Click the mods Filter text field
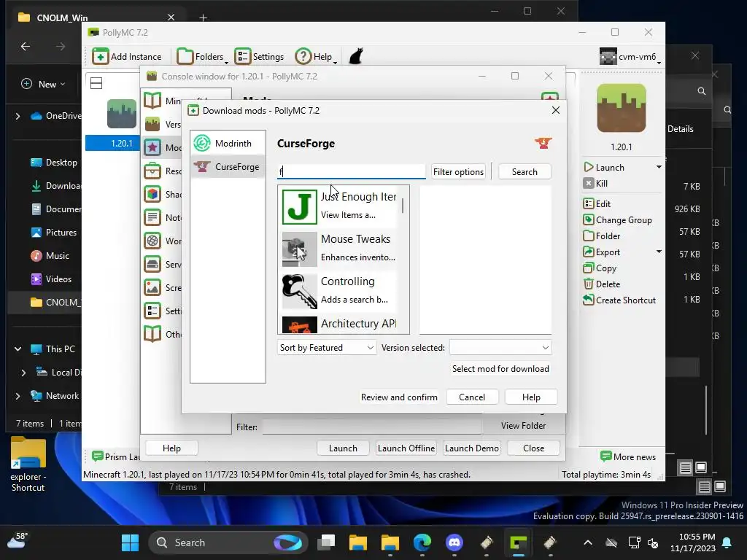Image resolution: width=747 pixels, height=560 pixels. 371,427
